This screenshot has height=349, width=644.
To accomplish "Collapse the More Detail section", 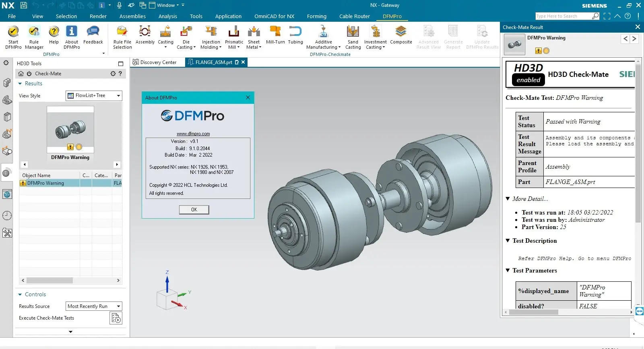I will pos(508,199).
